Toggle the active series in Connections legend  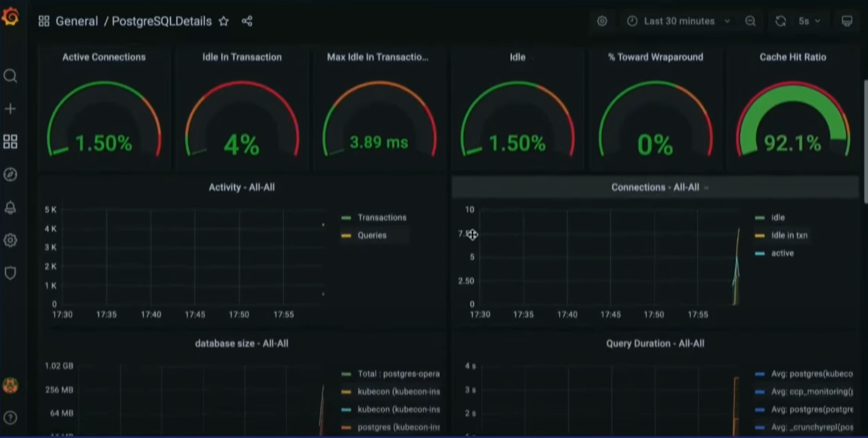782,253
